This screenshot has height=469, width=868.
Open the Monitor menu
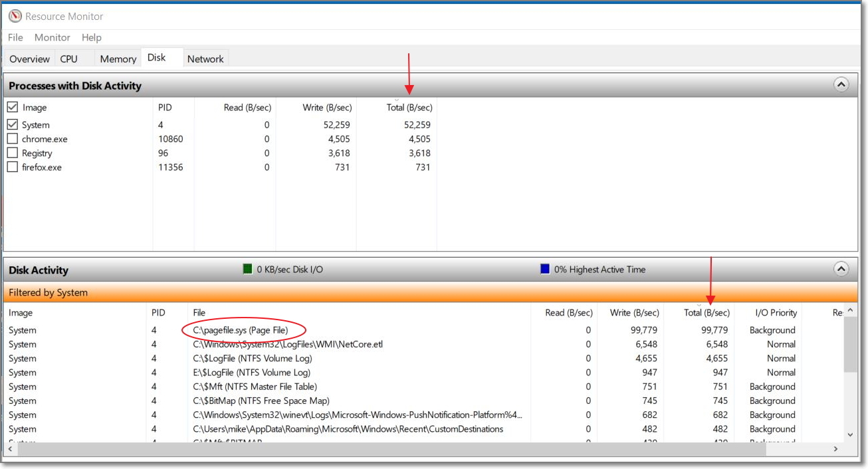click(53, 38)
